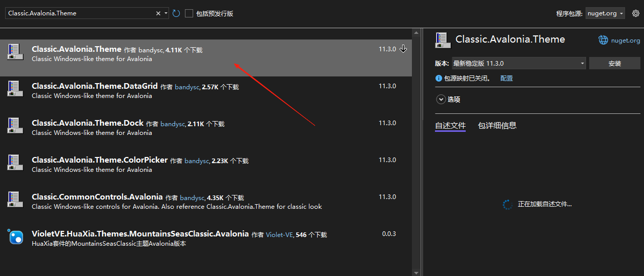Viewport: 644px width, 276px height.
Task: Open author link bandysc for Dock package
Action: point(172,124)
